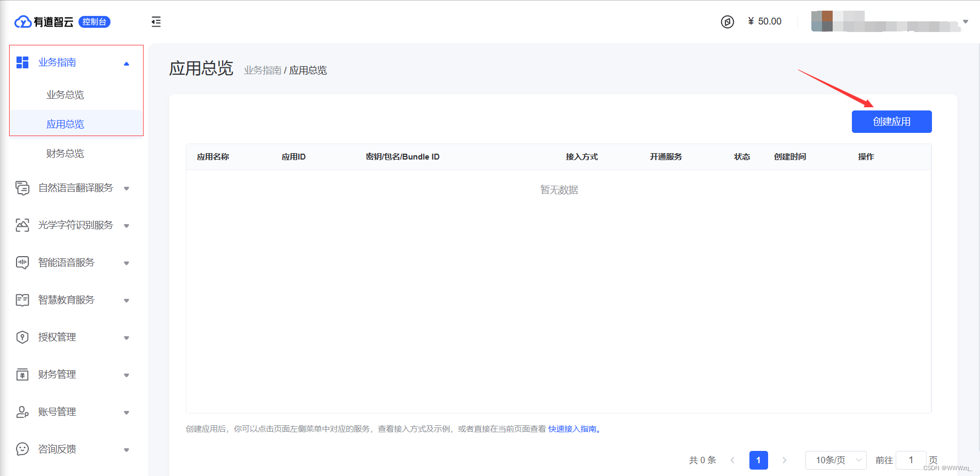Expand the 财务管理 arrow
Viewport: 980px width, 476px height.
[x=127, y=375]
